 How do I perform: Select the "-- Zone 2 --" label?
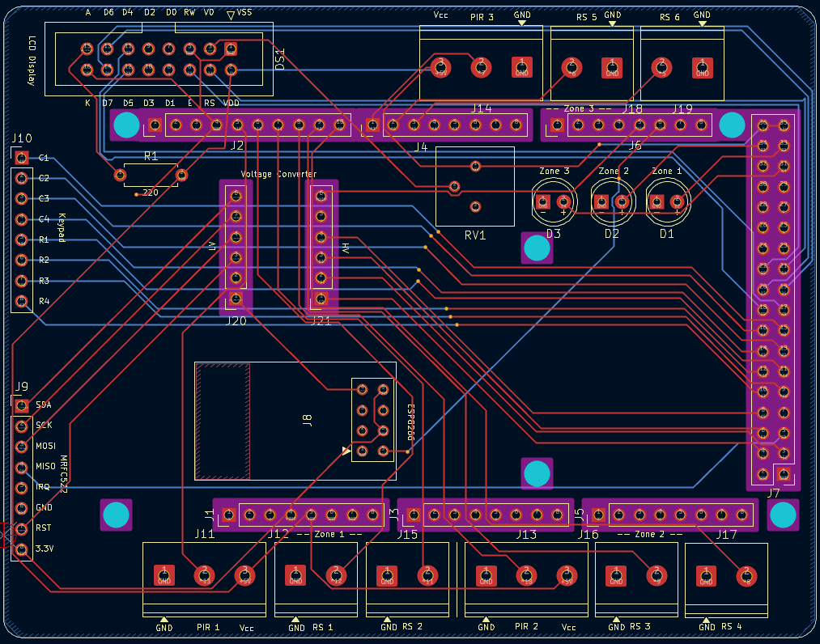tap(650, 534)
